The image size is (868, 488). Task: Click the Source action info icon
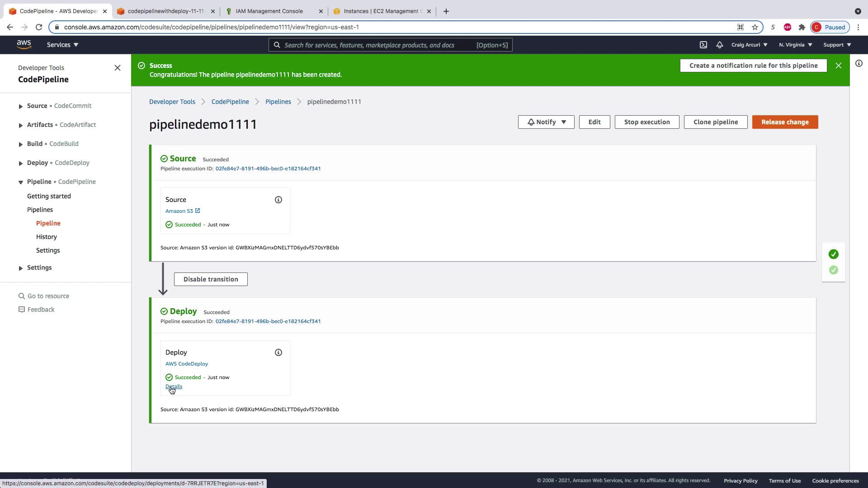[x=278, y=200]
